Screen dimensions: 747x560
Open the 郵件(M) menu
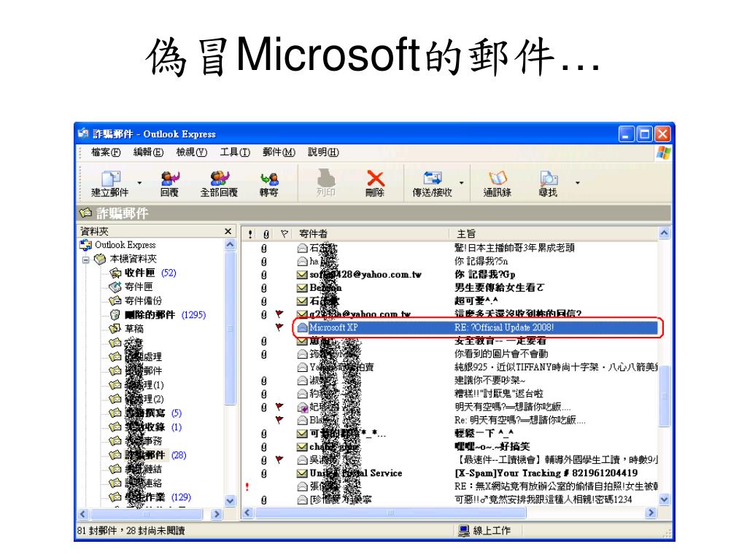coord(279,152)
